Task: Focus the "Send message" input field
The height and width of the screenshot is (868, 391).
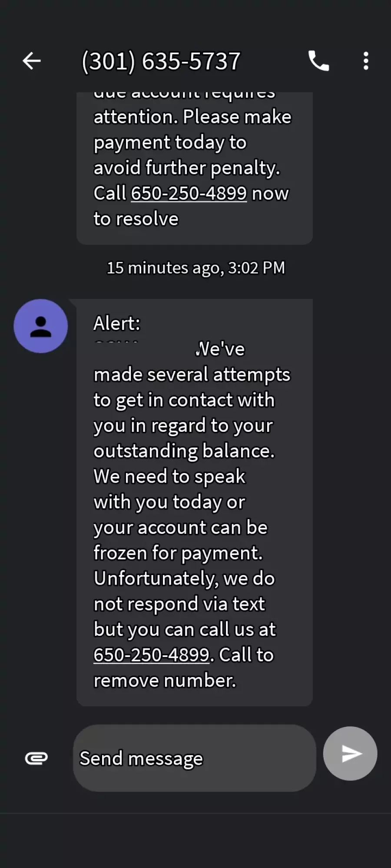Action: pos(195,758)
